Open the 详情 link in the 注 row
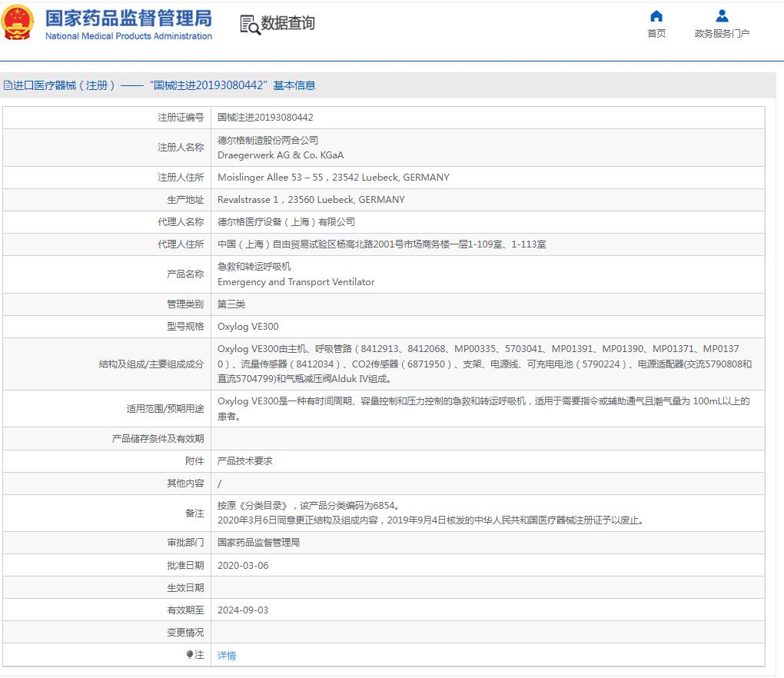The width and height of the screenshot is (784, 678). tap(226, 654)
